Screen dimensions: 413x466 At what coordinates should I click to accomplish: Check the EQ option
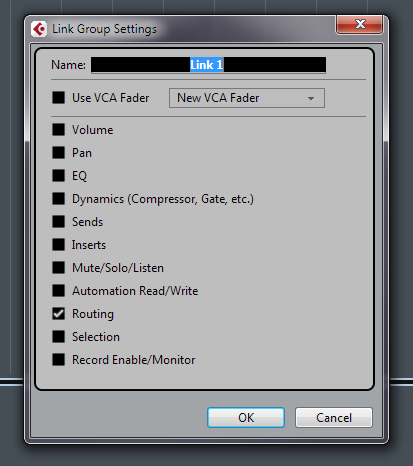pyautogui.click(x=58, y=175)
